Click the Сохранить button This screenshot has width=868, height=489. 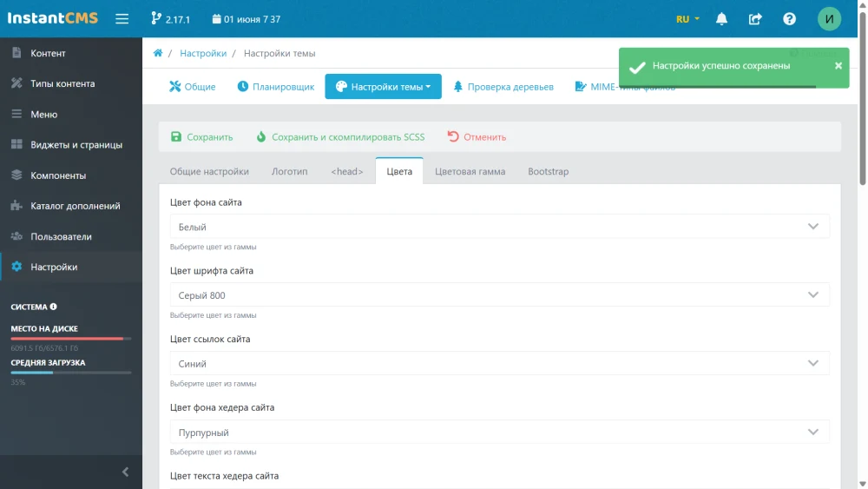pos(201,136)
